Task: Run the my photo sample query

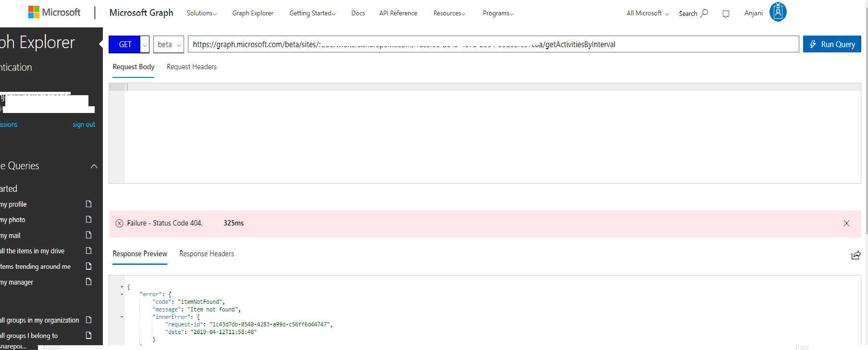Action: [x=13, y=220]
